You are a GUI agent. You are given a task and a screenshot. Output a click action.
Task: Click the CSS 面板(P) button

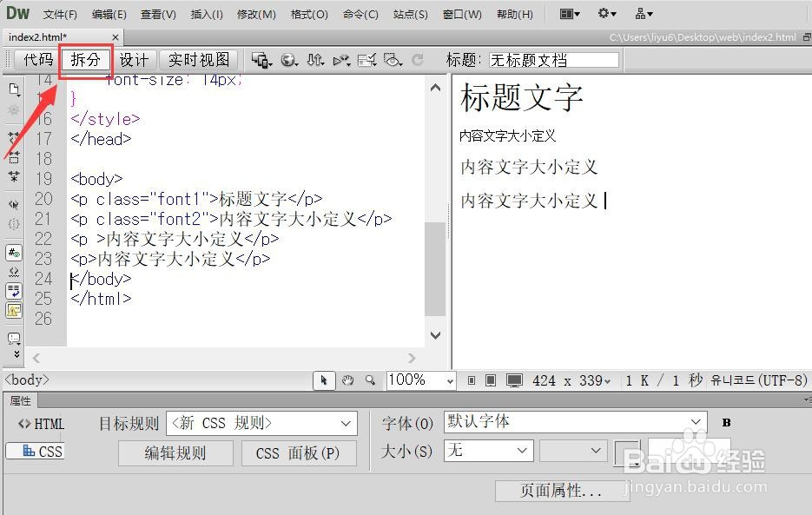click(x=299, y=452)
